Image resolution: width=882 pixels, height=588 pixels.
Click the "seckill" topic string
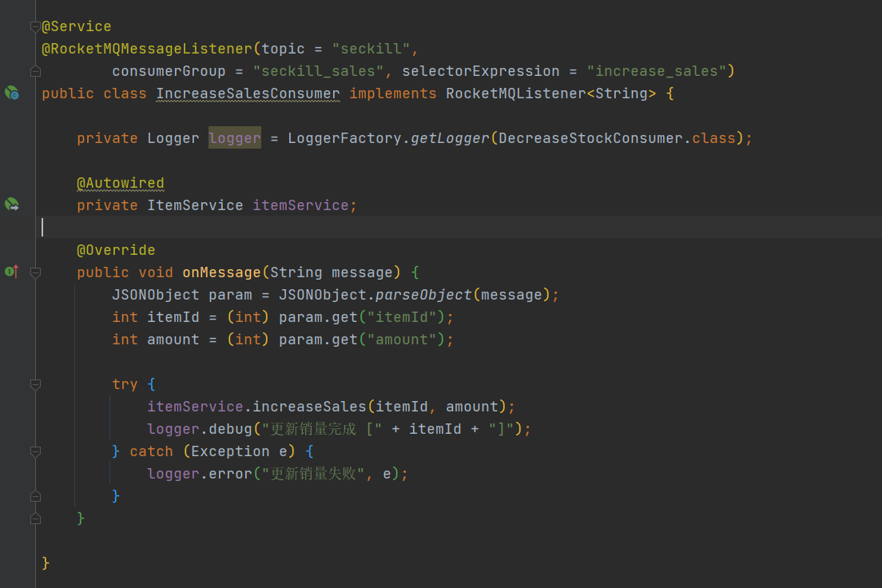click(371, 49)
